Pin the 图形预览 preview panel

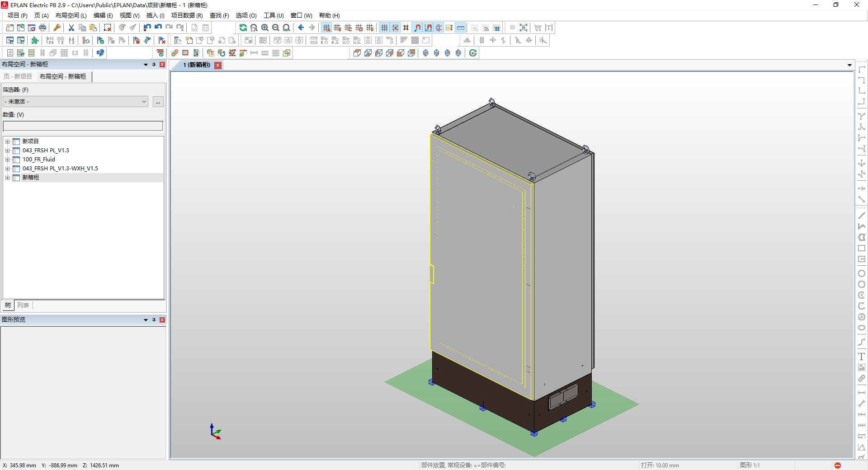[154, 320]
